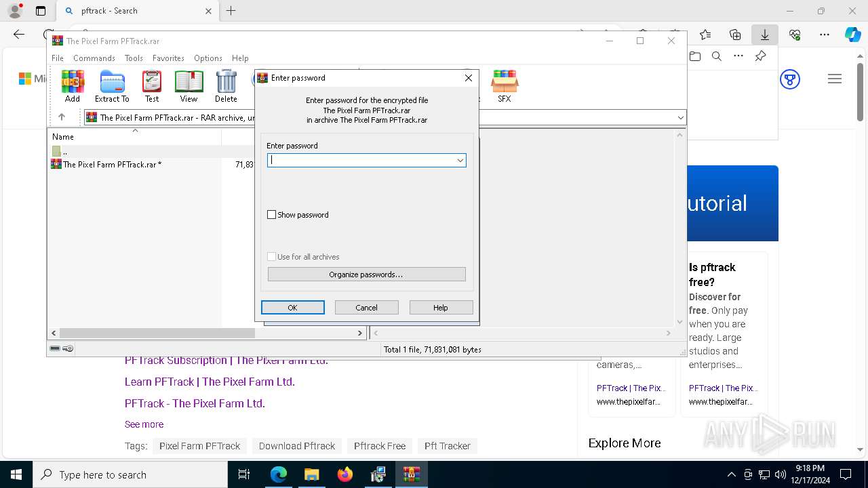Go up one folder level in WinRAR

pos(62,117)
